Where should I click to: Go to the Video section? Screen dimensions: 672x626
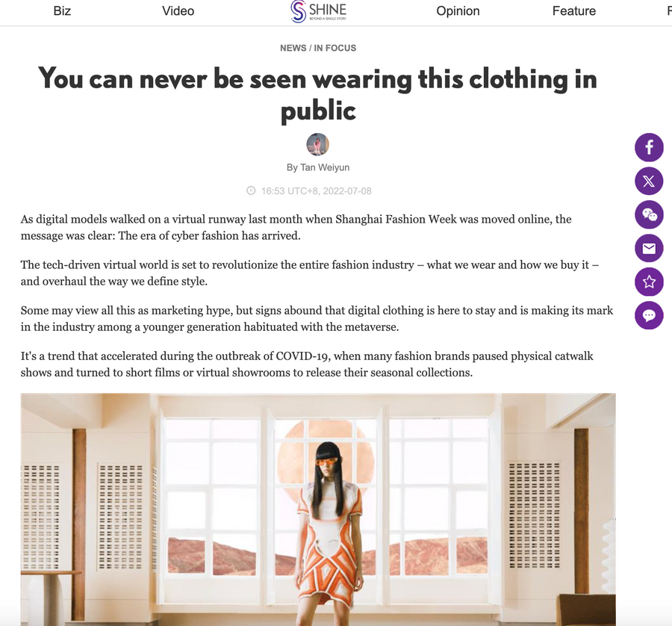tap(178, 10)
